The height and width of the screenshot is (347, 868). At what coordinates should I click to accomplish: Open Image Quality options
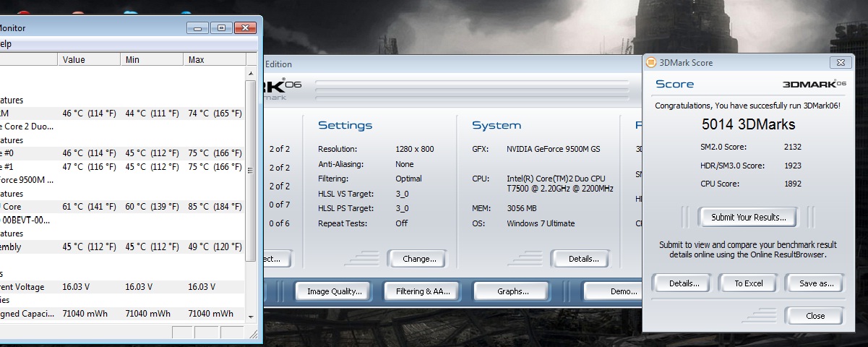tap(334, 292)
